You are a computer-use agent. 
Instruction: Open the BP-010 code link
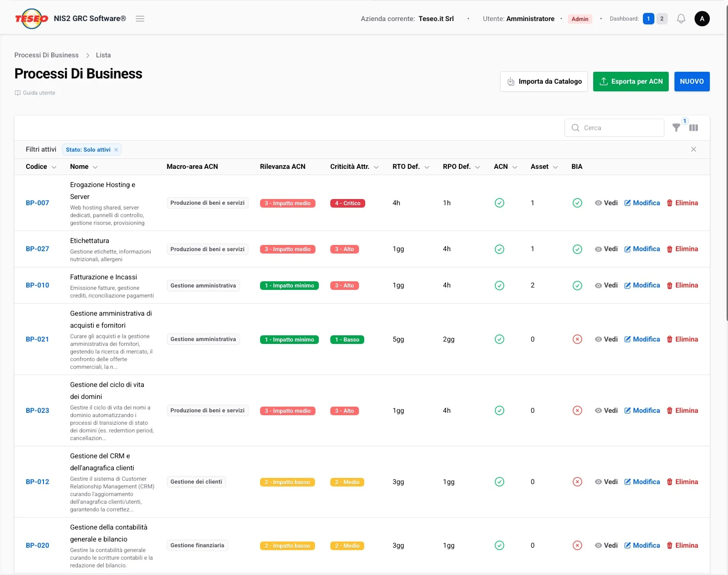(37, 285)
